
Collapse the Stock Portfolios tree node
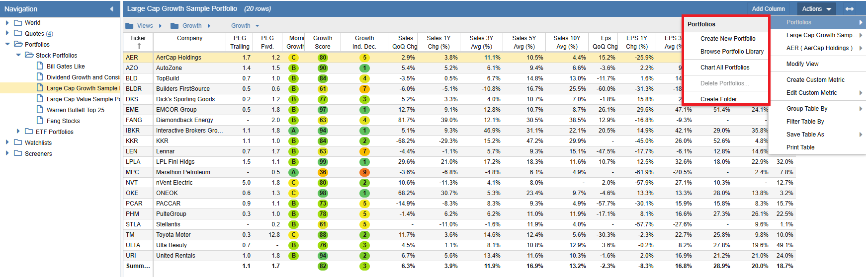[18, 55]
